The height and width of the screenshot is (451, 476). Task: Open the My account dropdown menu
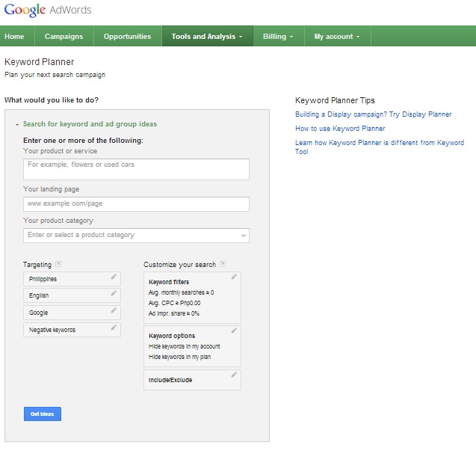pos(337,37)
